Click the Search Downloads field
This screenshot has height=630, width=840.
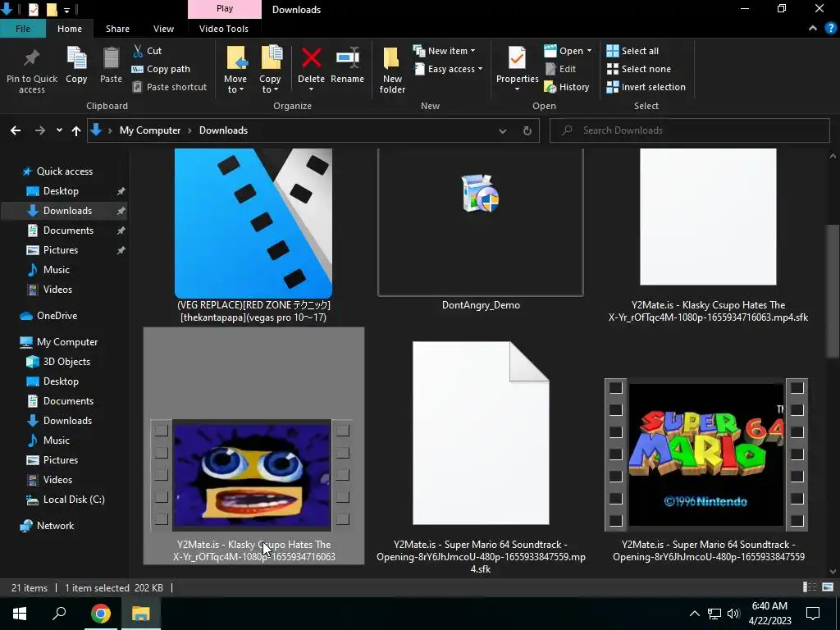point(697,130)
